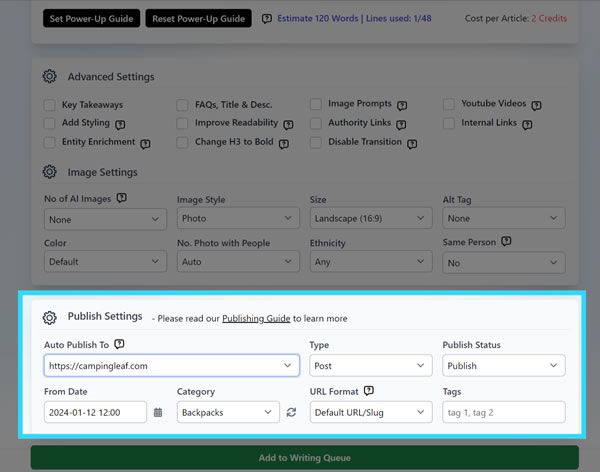
Task: Open the Alt Tag dropdown
Action: (504, 218)
